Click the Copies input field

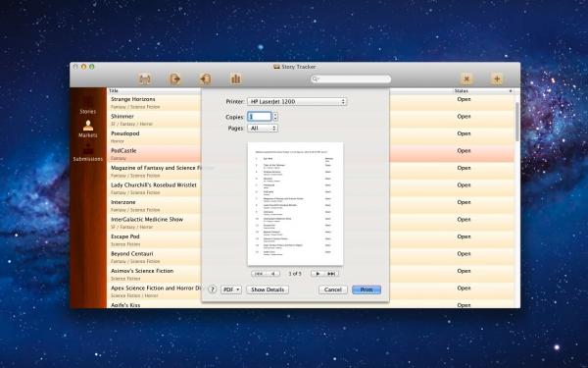[x=260, y=117]
